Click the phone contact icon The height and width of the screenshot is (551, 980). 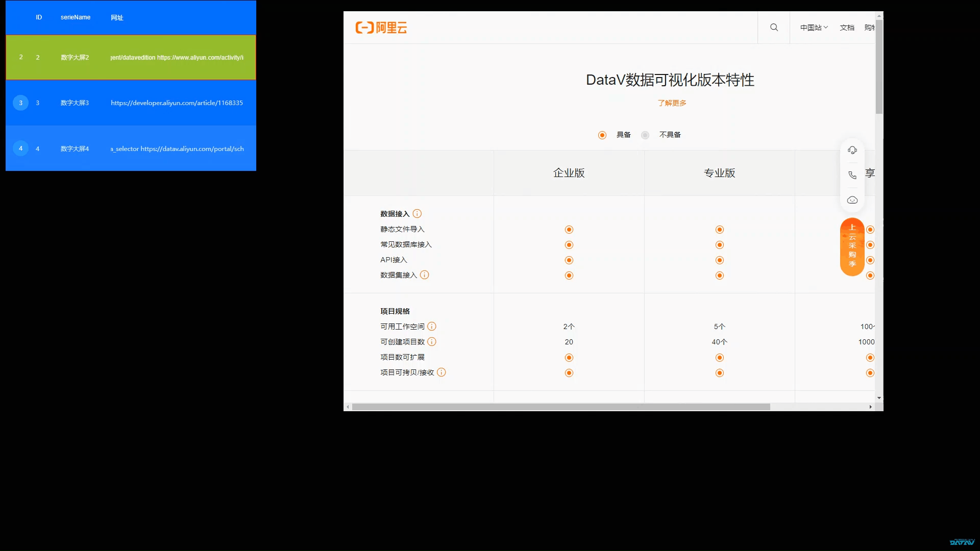click(852, 175)
